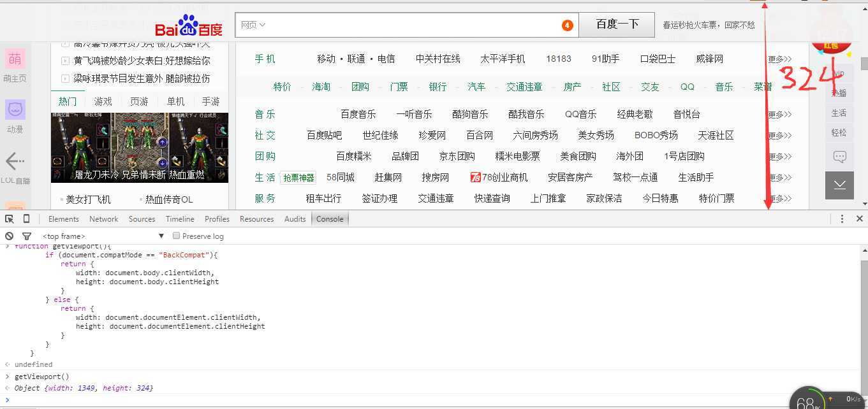Switch to the Audits tab

click(295, 219)
